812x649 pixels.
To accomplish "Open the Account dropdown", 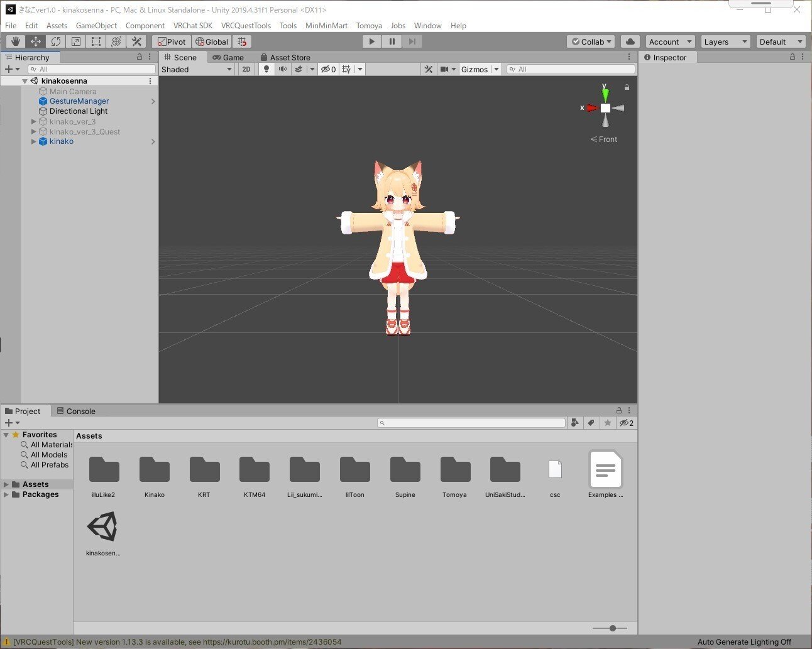I will tap(670, 41).
